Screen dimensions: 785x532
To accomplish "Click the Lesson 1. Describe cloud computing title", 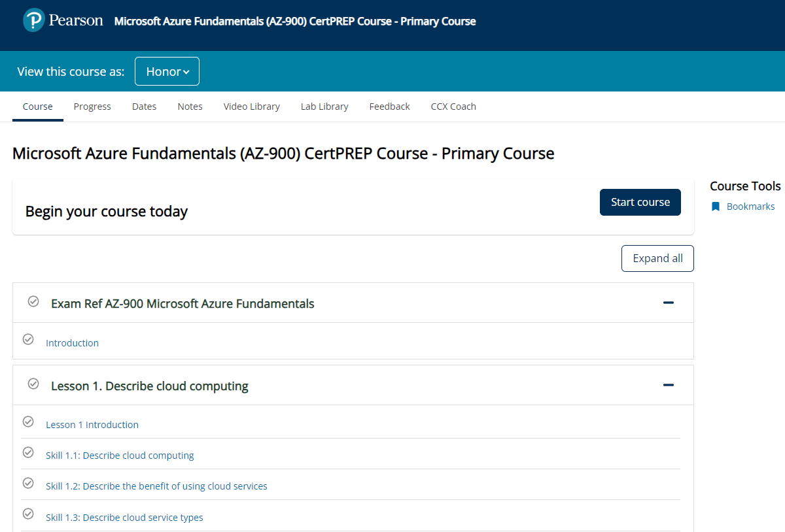I will [150, 386].
